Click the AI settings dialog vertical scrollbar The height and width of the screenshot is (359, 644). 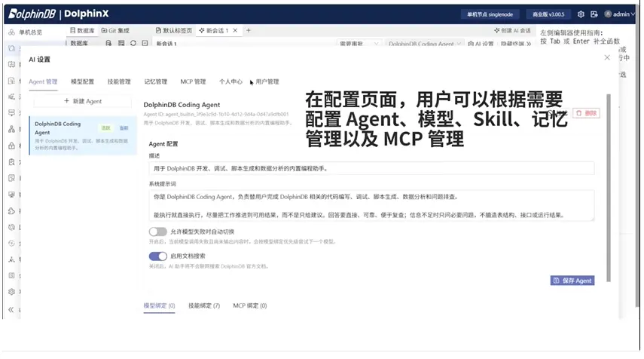coord(609,188)
